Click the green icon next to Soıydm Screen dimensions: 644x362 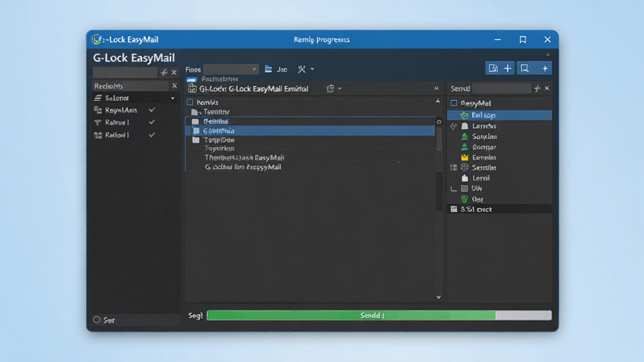(x=465, y=136)
